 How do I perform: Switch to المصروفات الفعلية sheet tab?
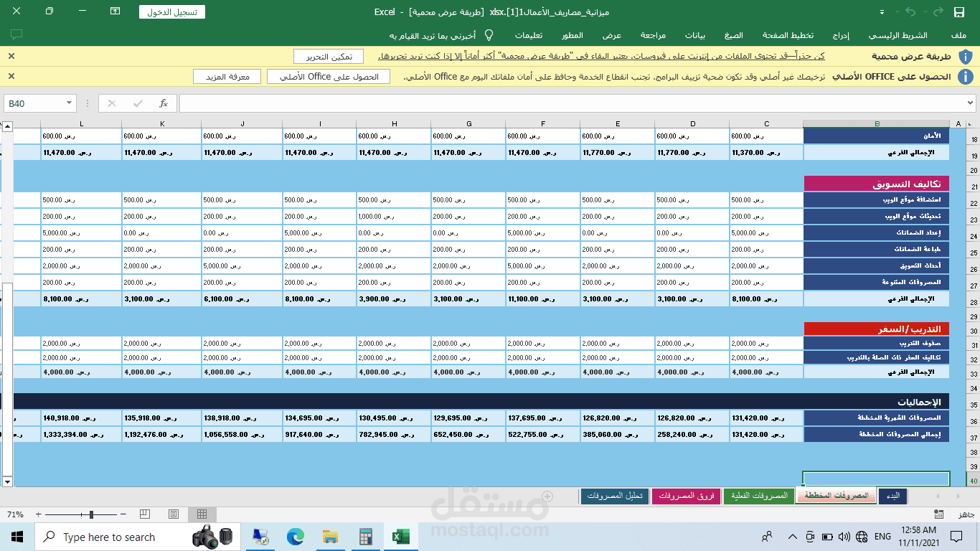click(759, 496)
